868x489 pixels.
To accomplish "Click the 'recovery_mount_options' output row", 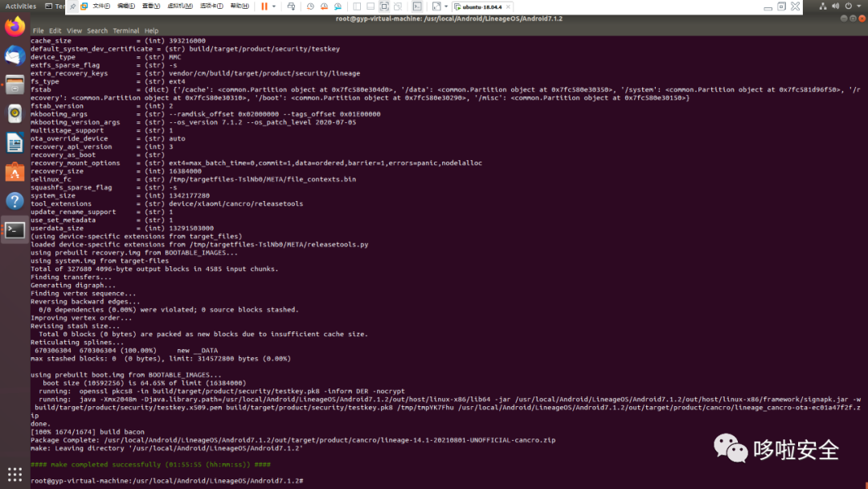I will tap(256, 162).
